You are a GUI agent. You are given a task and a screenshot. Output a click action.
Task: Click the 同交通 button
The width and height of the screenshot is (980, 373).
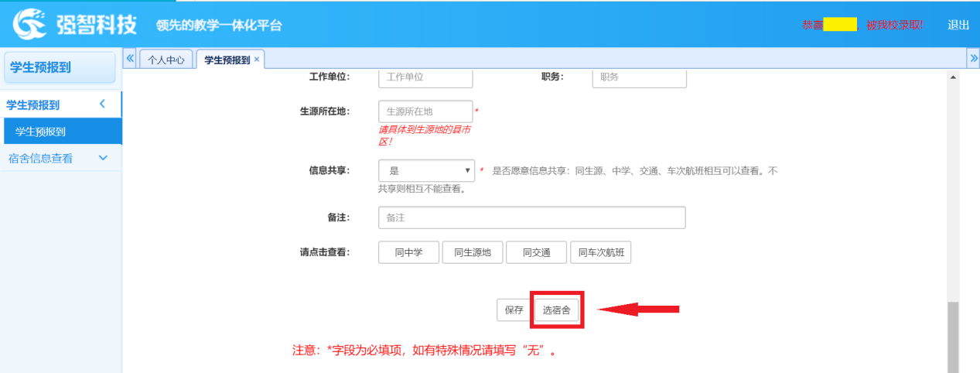tap(536, 252)
